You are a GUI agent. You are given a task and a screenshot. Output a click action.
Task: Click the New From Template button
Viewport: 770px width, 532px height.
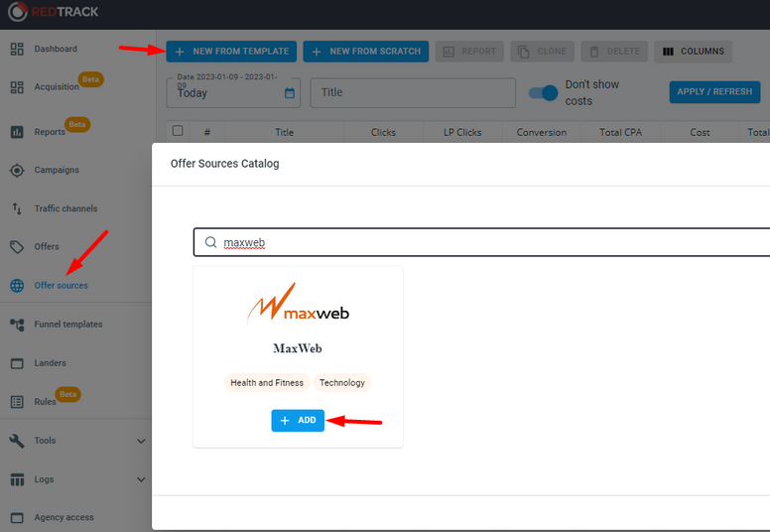[231, 51]
